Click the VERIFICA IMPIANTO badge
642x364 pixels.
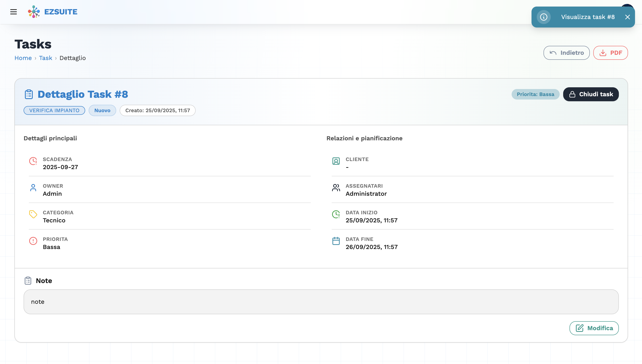point(54,110)
